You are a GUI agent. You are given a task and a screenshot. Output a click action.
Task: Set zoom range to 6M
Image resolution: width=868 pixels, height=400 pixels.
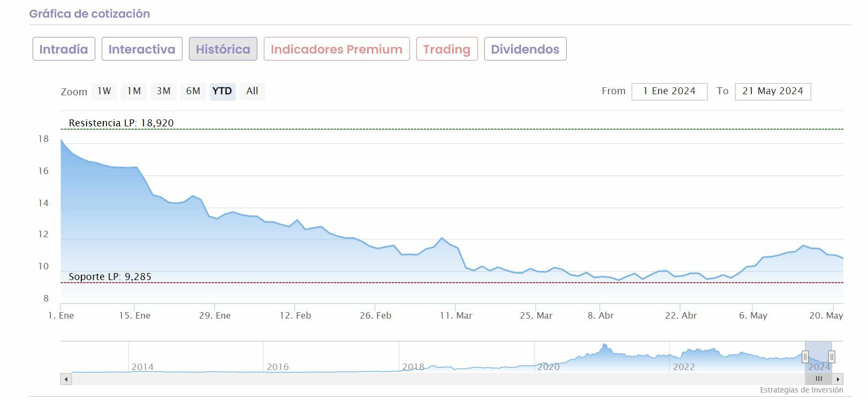[193, 92]
